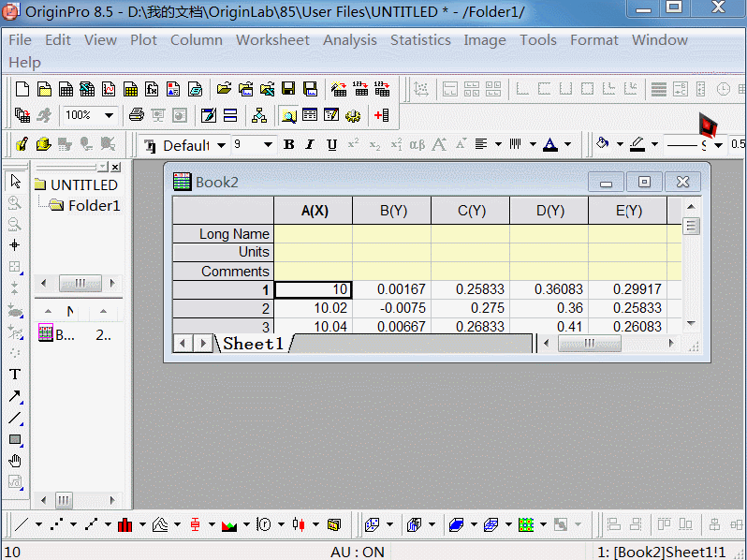The height and width of the screenshot is (560, 747).
Task: Click the Column bar chart plot icon
Action: pyautogui.click(x=124, y=524)
